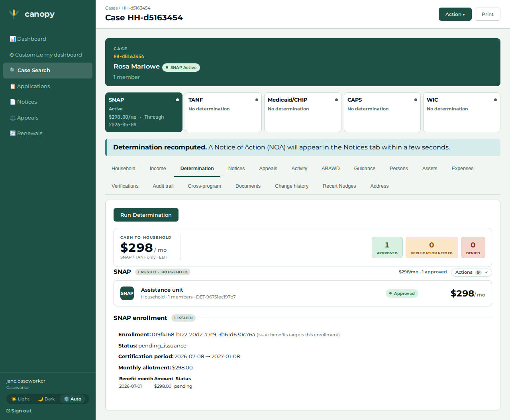
Task: Click the enrollment ID 019f4168-b122 text
Action: coord(203,335)
